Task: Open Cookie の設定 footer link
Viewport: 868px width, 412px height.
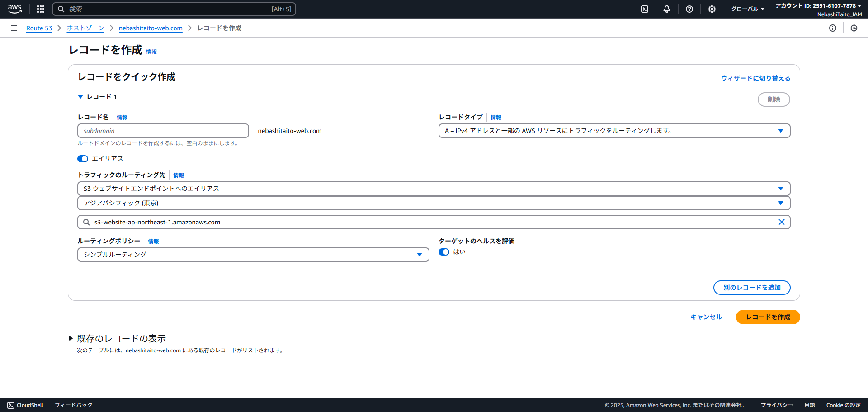Action: 843,405
